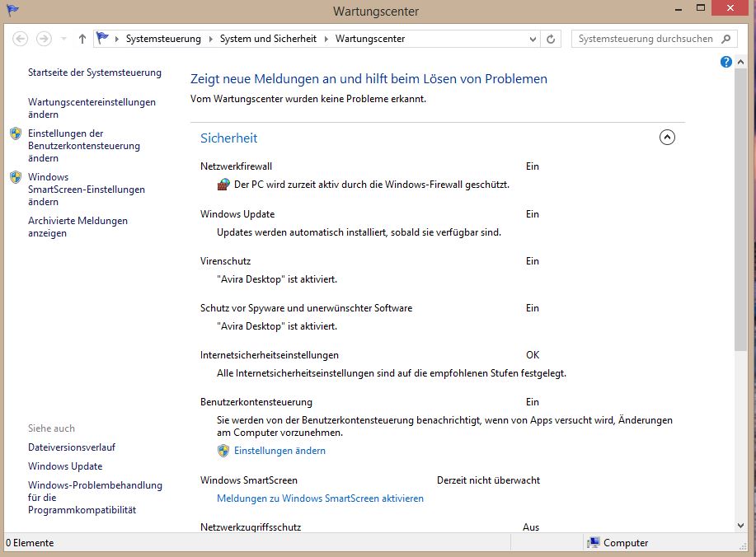Go up one level with up arrow

[82, 39]
